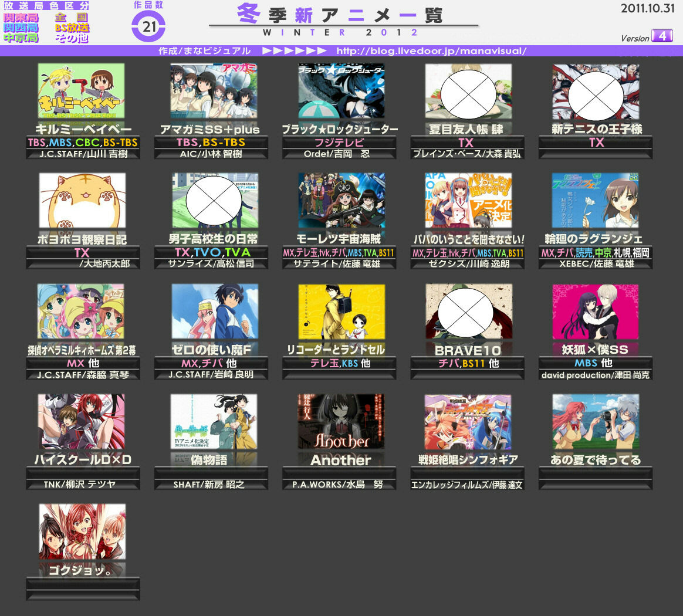The height and width of the screenshot is (616, 683).
Task: Click the 輪廻のラグランジェ thumbnail
Action: (595, 200)
